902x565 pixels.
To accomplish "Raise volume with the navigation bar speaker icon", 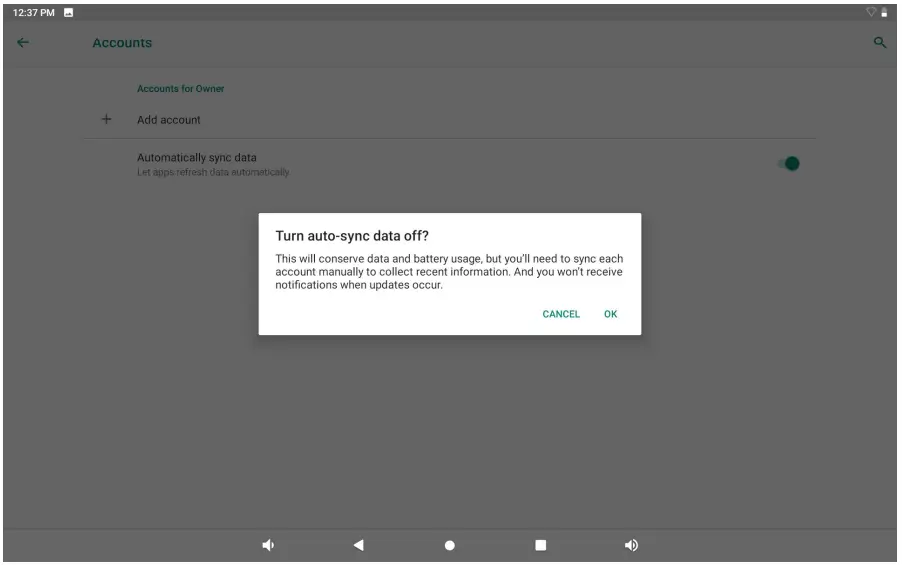I will point(631,545).
